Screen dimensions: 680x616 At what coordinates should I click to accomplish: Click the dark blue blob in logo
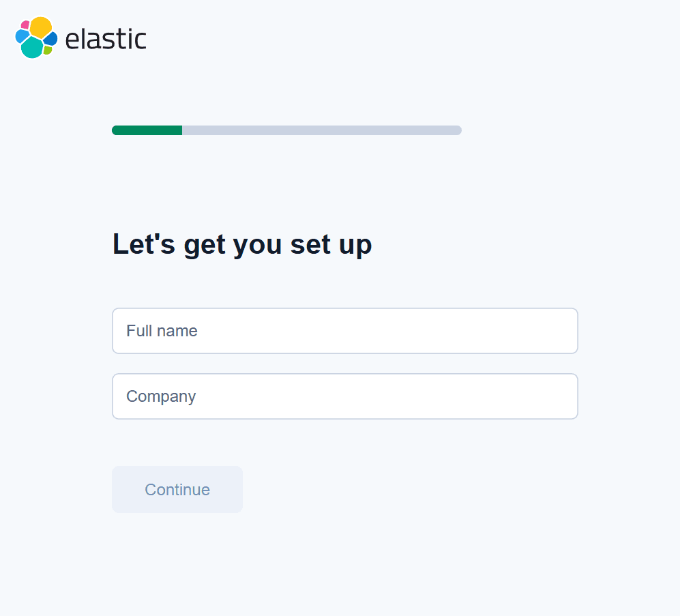click(x=50, y=39)
